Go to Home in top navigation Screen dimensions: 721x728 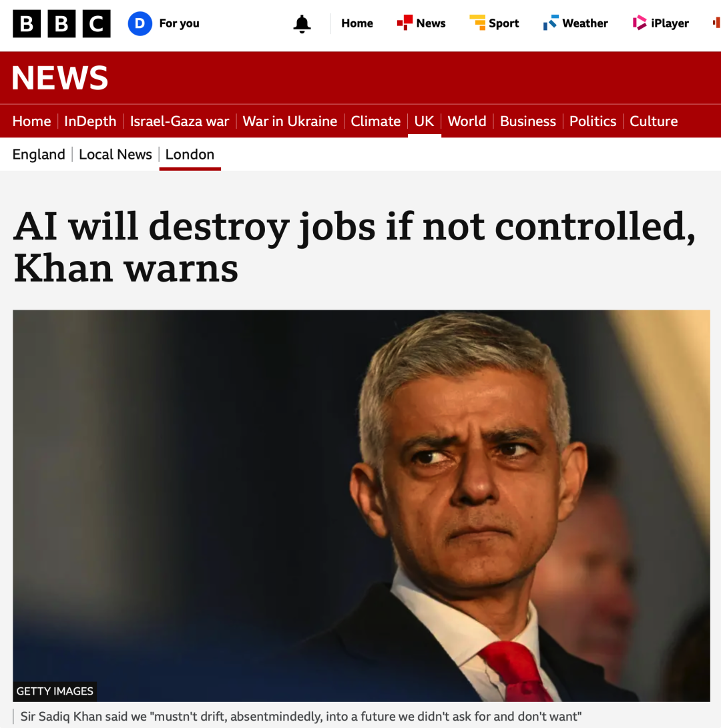tap(356, 23)
